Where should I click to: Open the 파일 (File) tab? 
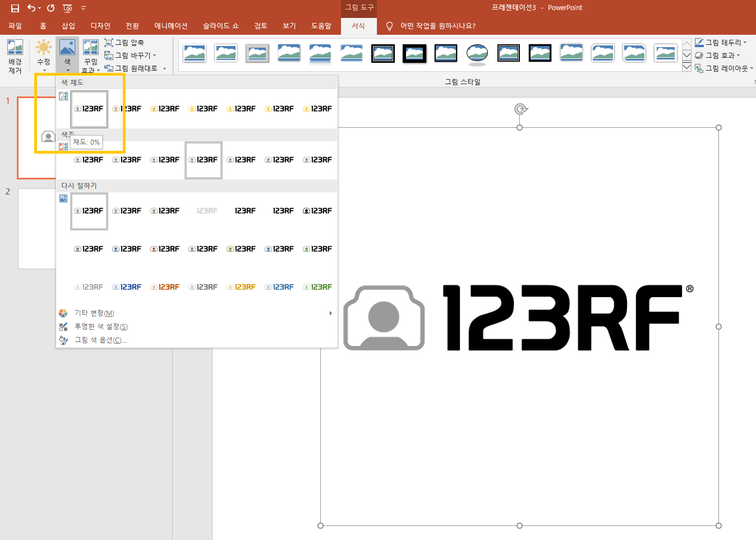(15, 26)
